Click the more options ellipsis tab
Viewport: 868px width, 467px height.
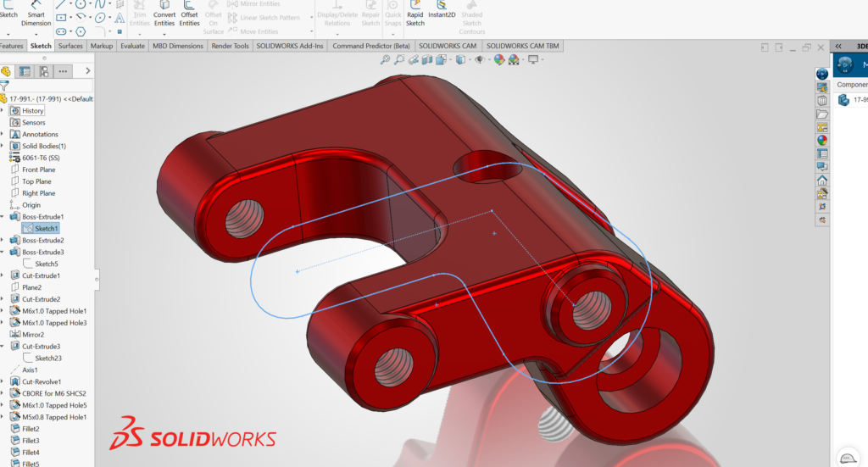click(63, 71)
